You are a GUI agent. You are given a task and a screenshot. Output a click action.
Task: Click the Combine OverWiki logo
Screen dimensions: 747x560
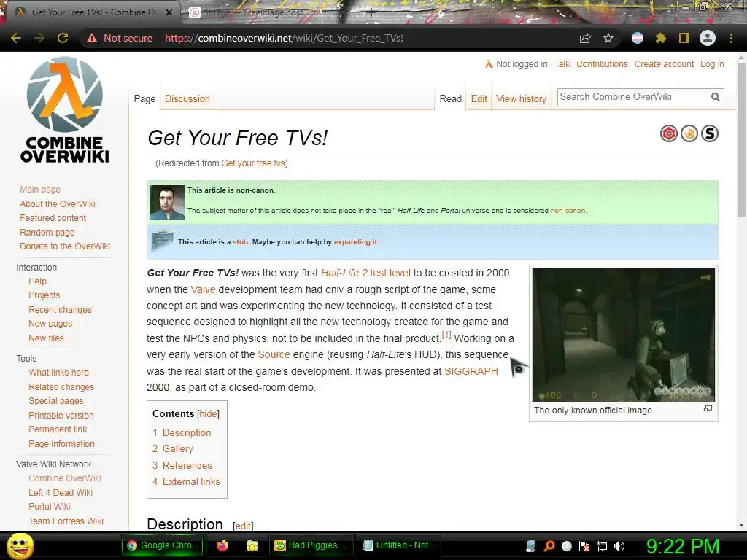click(x=65, y=110)
